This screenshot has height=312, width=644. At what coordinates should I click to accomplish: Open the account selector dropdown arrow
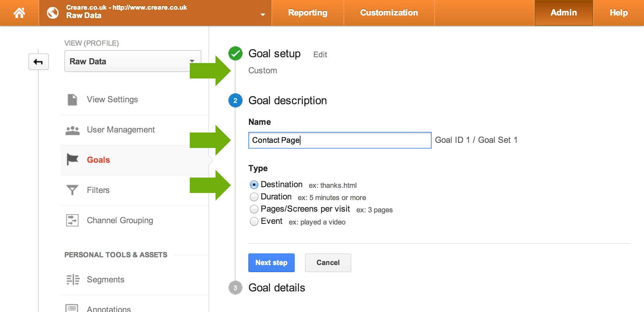click(263, 14)
